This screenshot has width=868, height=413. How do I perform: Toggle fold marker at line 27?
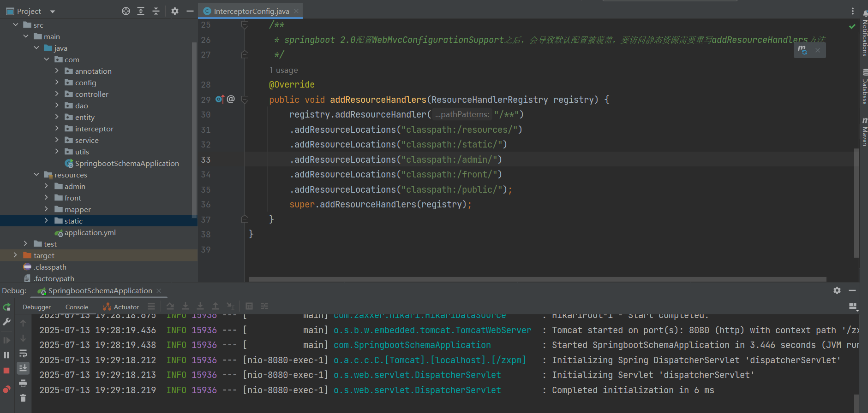(x=245, y=54)
